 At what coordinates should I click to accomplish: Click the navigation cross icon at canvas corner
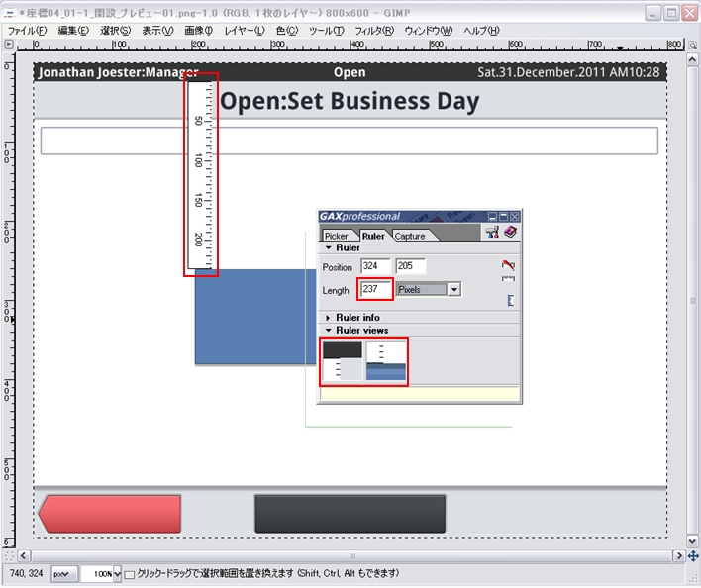[692, 556]
